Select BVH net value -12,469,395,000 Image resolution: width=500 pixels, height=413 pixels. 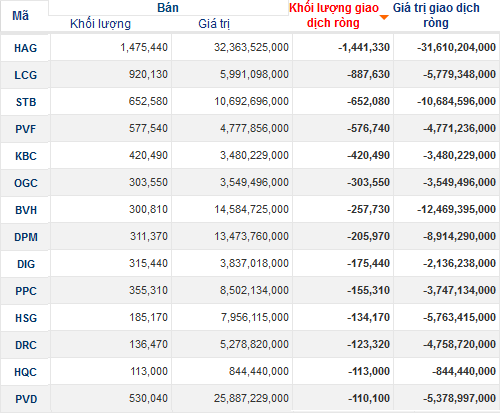(456, 209)
